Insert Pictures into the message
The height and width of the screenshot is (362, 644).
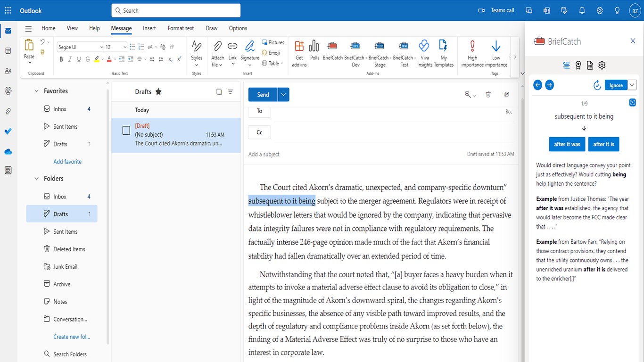[x=273, y=42]
